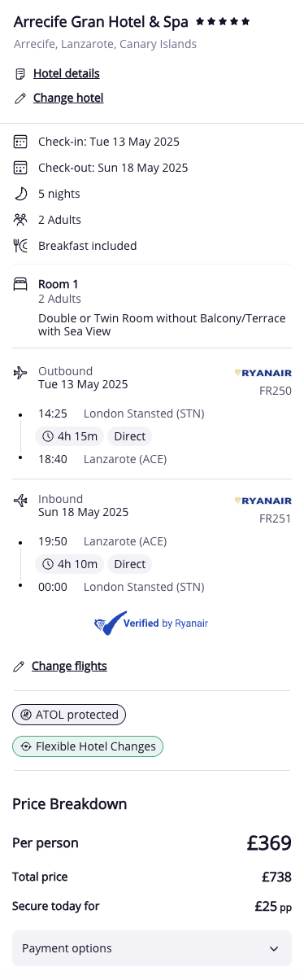Click the pencil icon beside Change hotel
Image resolution: width=304 pixels, height=980 pixels.
[20, 98]
